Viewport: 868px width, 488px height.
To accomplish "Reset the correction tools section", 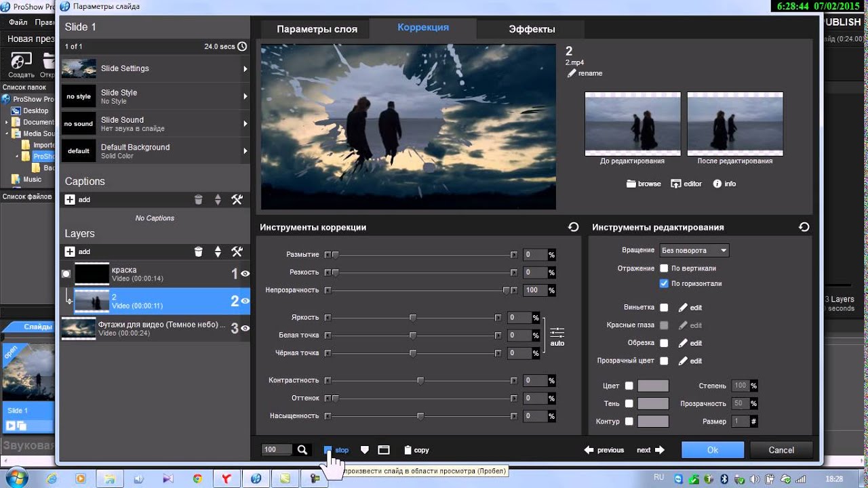I will point(574,228).
